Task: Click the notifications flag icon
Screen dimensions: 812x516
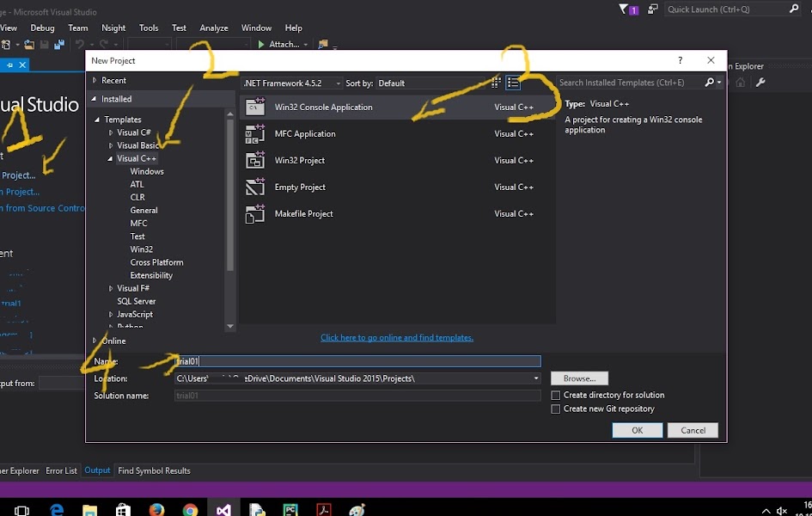Action: click(x=624, y=9)
